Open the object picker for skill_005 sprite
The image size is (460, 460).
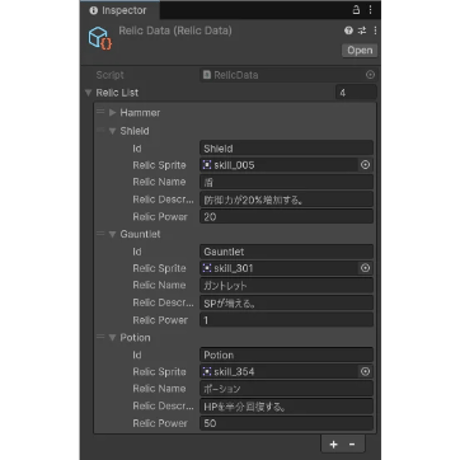(x=365, y=165)
